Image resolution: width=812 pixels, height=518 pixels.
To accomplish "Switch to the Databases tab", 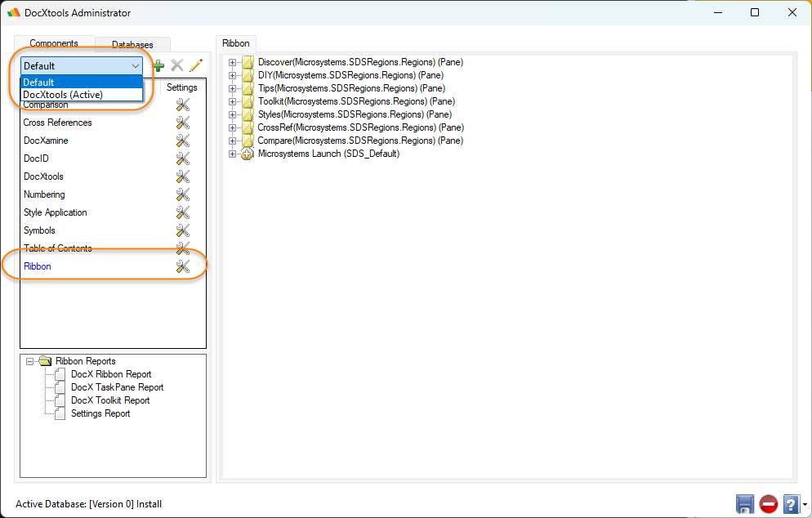I will point(132,45).
